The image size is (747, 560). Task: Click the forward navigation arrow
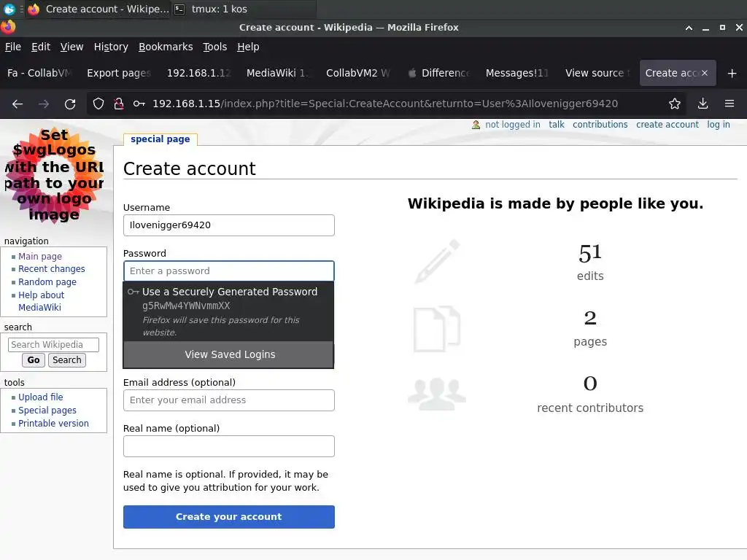44,104
